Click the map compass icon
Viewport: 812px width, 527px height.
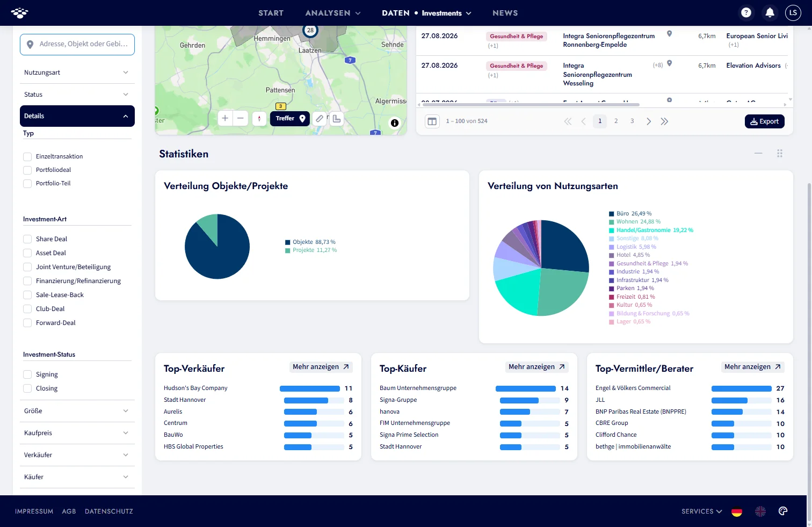tap(259, 118)
